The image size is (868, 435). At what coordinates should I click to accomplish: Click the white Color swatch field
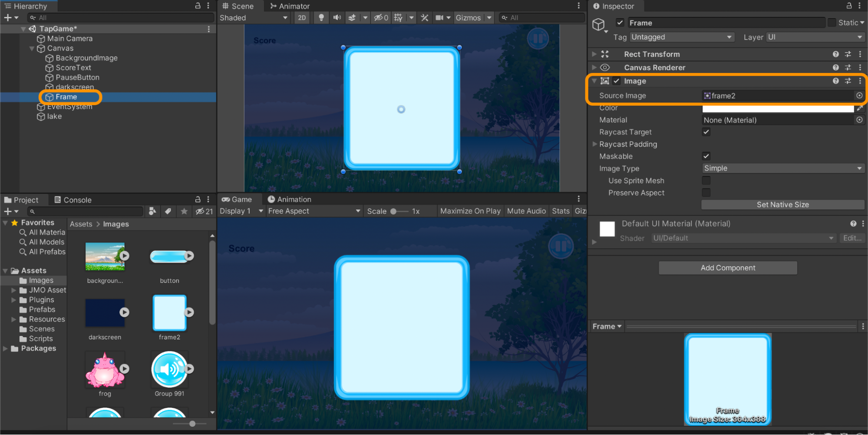[778, 109]
